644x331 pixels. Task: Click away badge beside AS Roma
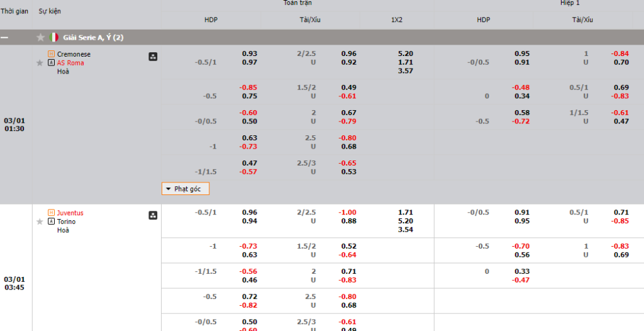pyautogui.click(x=51, y=63)
